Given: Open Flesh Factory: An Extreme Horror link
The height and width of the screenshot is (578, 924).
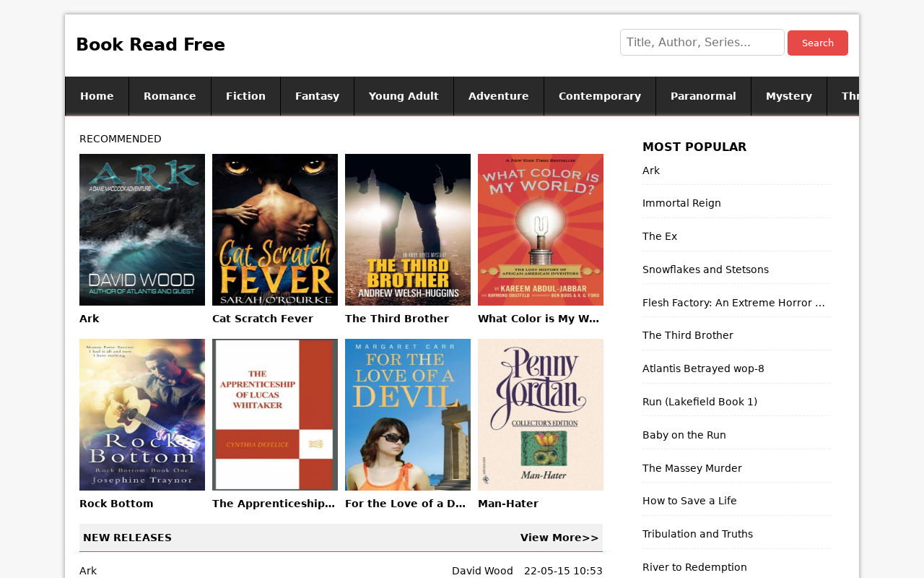Looking at the screenshot, I should click(x=734, y=303).
